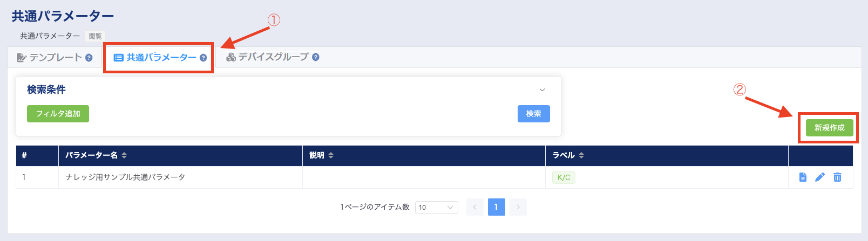868x241 pixels.
Task: Sort by パラメーター名 column arrows
Action: 124,155
